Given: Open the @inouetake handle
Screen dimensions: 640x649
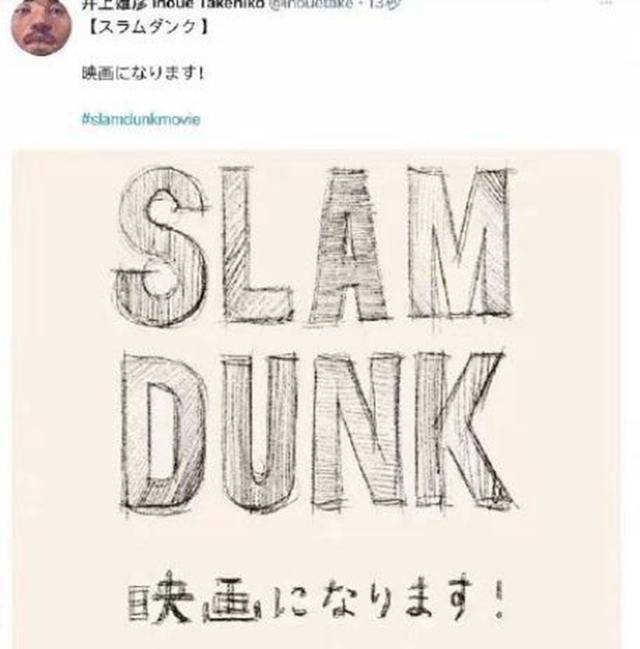Looking at the screenshot, I should click(311, 4).
